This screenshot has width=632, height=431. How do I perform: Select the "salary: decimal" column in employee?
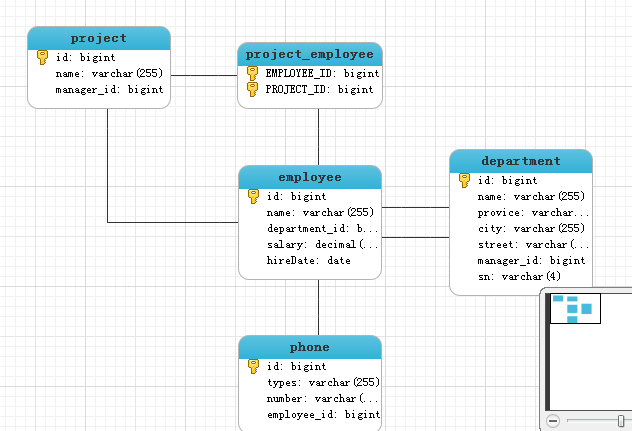(322, 245)
